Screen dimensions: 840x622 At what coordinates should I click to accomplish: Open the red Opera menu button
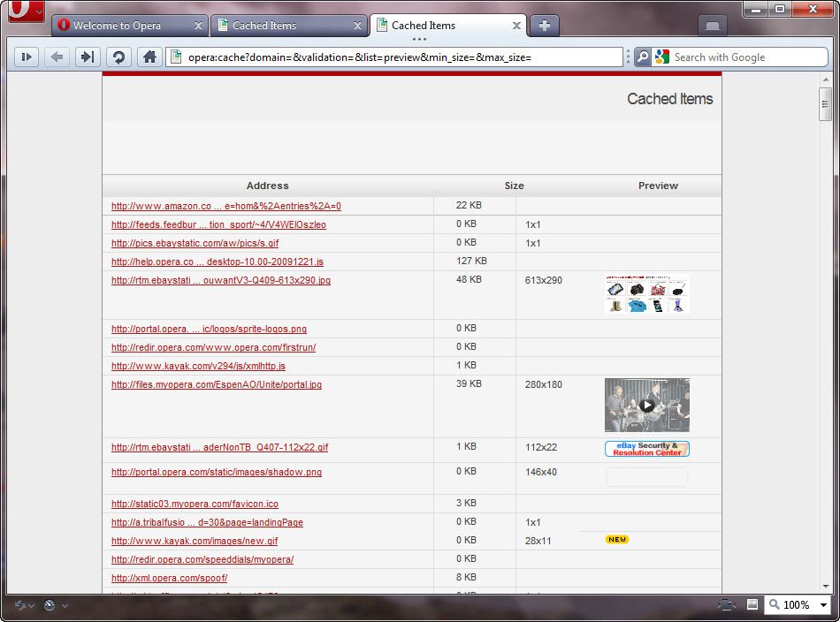[26, 11]
